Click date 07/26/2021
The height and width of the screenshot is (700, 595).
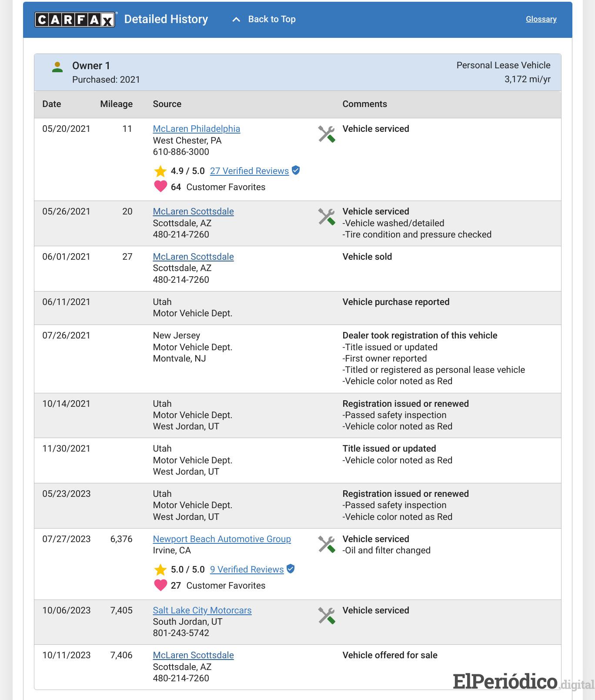pos(66,335)
